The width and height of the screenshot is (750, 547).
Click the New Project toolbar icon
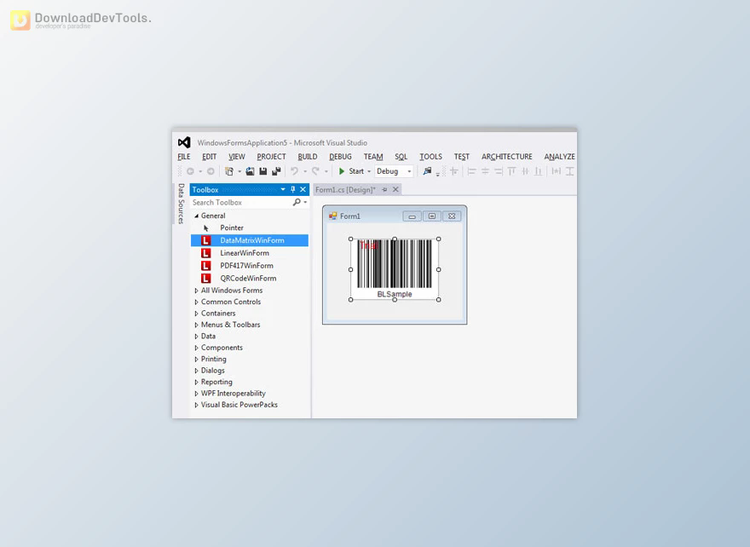coord(230,171)
